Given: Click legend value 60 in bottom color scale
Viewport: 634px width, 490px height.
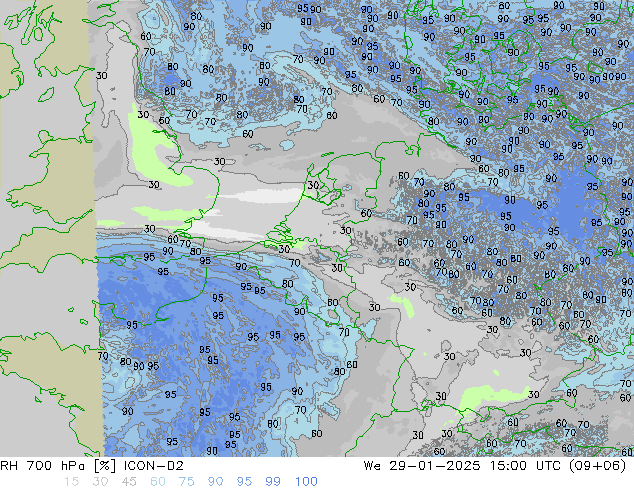Looking at the screenshot, I should pos(158,482).
